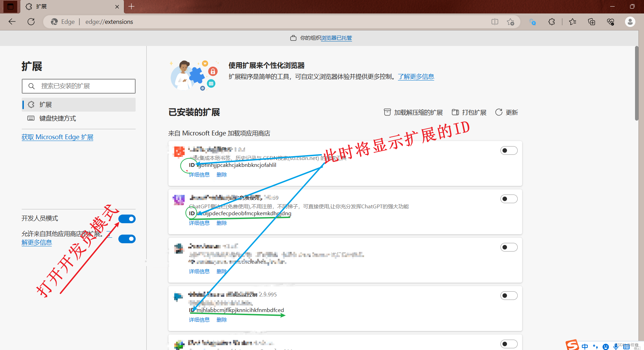
Task: Enable the version 2.9.995 extension toggle
Action: coord(509,295)
